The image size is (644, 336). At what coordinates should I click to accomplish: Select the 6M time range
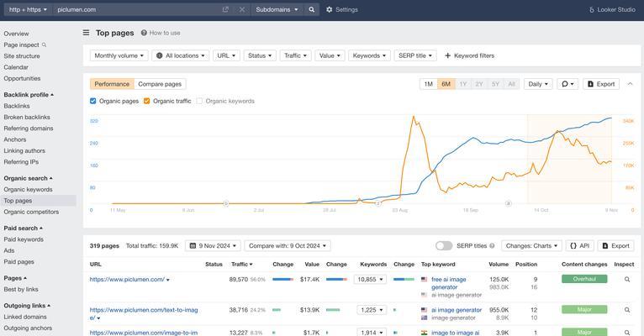pyautogui.click(x=446, y=84)
